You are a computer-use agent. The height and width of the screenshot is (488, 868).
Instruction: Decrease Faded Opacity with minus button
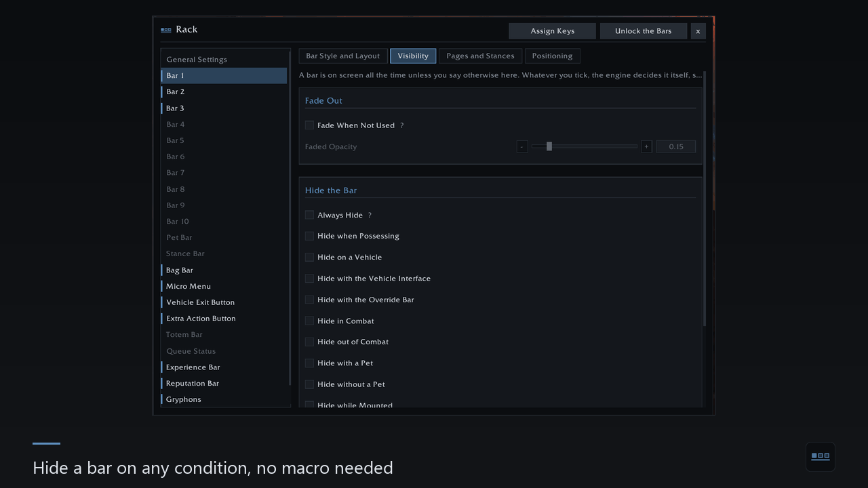click(x=522, y=146)
